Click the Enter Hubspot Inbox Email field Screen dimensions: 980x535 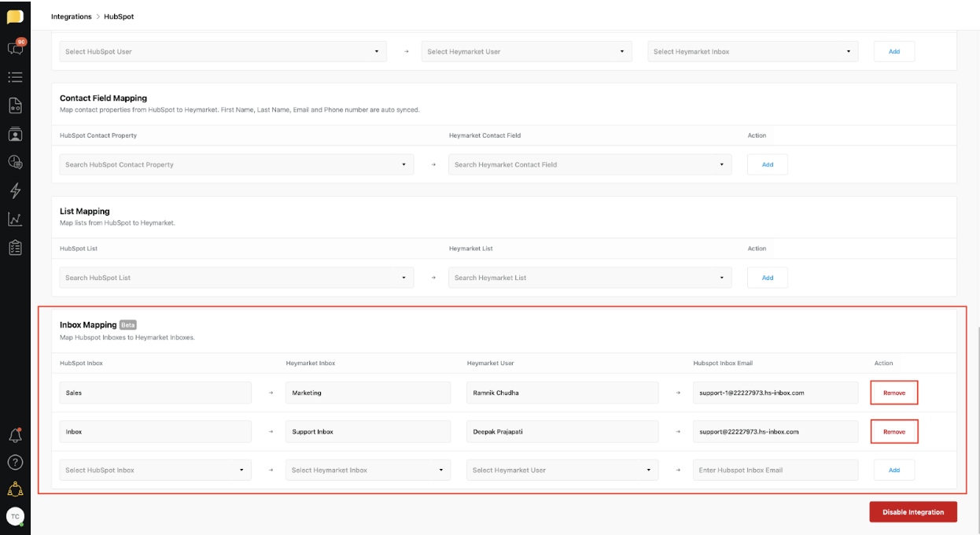tap(776, 470)
